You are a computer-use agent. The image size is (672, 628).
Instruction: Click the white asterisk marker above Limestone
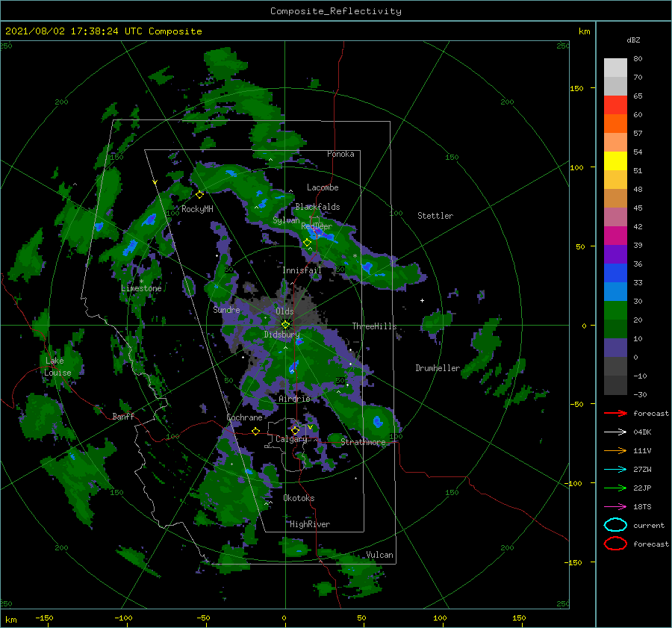point(141,282)
